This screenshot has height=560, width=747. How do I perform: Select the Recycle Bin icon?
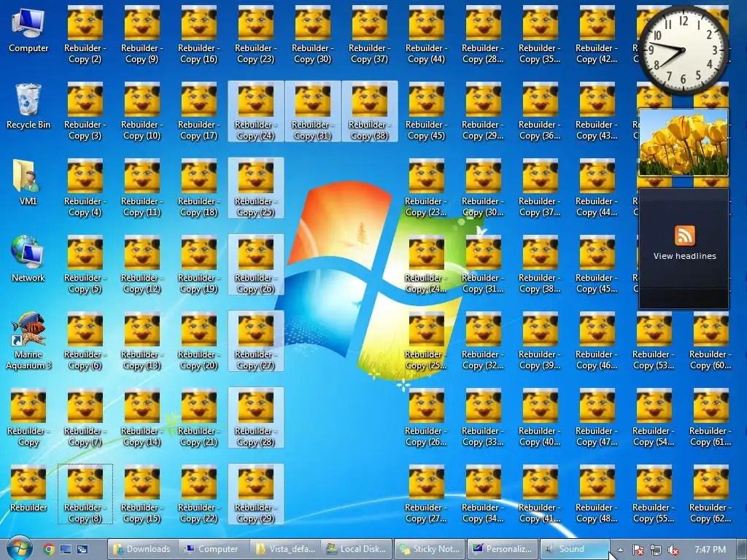click(28, 106)
